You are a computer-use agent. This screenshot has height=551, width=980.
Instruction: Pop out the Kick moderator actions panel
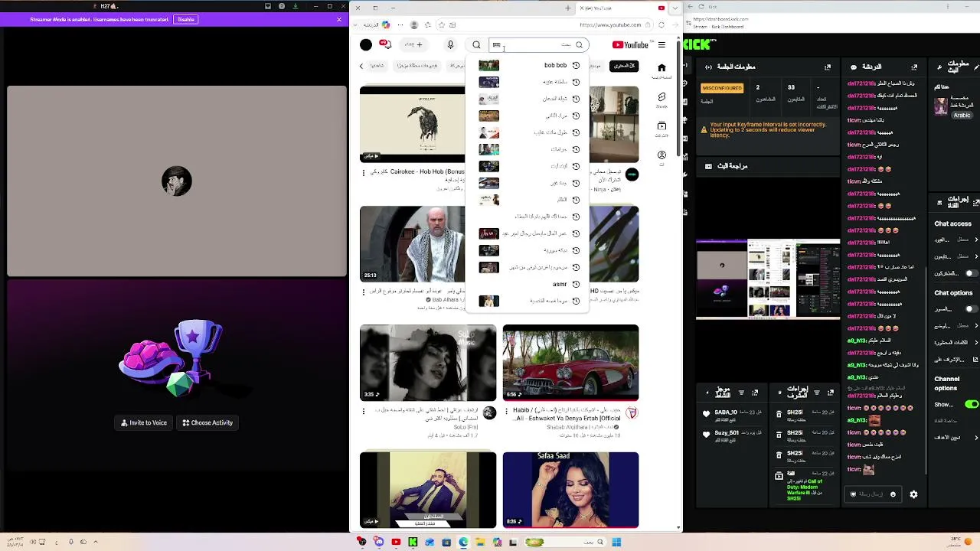[x=831, y=393]
